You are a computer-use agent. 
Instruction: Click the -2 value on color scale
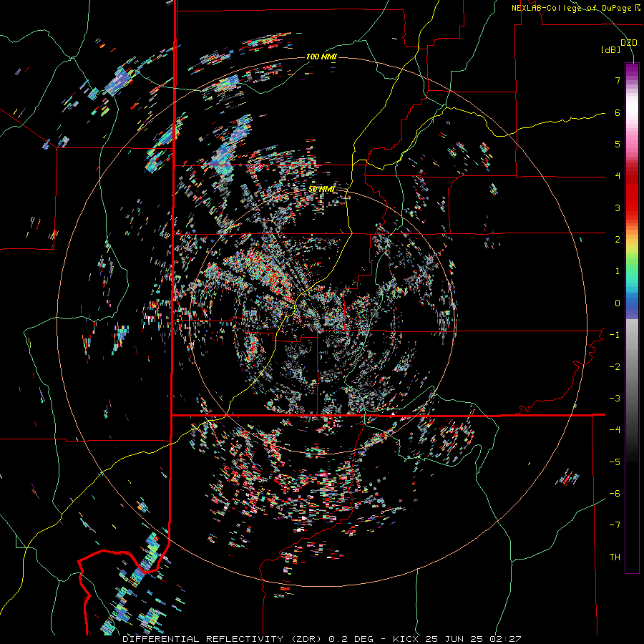coord(615,367)
